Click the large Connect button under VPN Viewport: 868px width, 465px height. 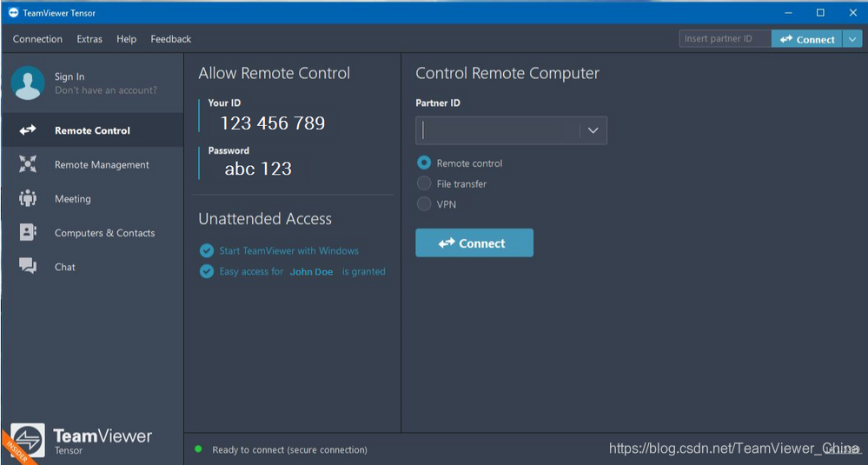(474, 243)
